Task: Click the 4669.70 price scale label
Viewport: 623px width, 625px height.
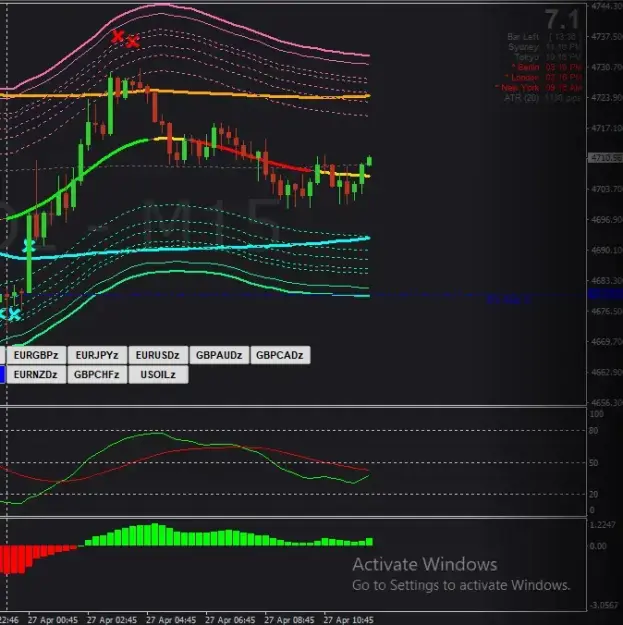Action: 607,342
